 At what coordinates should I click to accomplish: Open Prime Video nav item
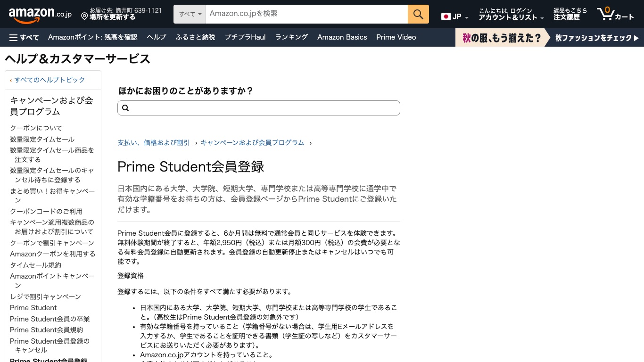(x=396, y=37)
